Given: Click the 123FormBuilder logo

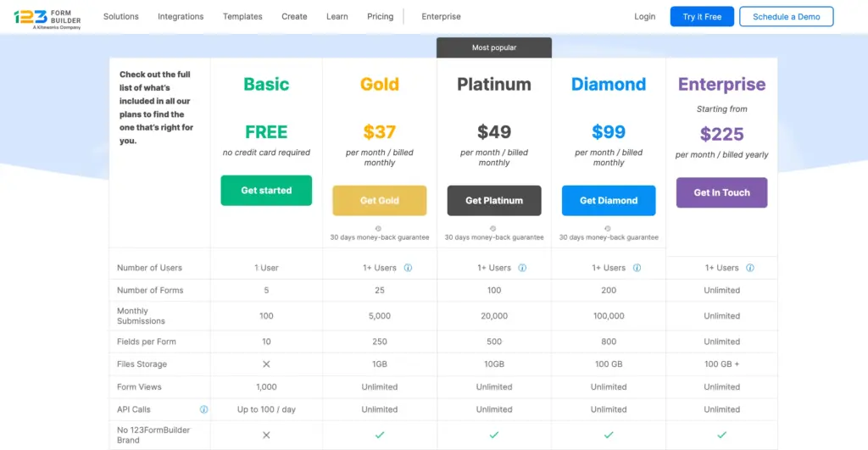Looking at the screenshot, I should click(x=47, y=18).
